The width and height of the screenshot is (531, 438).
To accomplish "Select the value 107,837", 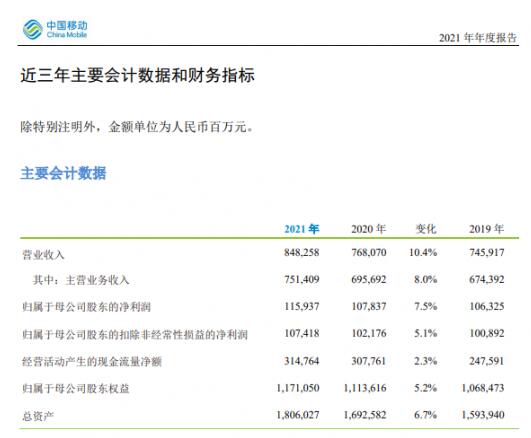I will pos(369,307).
